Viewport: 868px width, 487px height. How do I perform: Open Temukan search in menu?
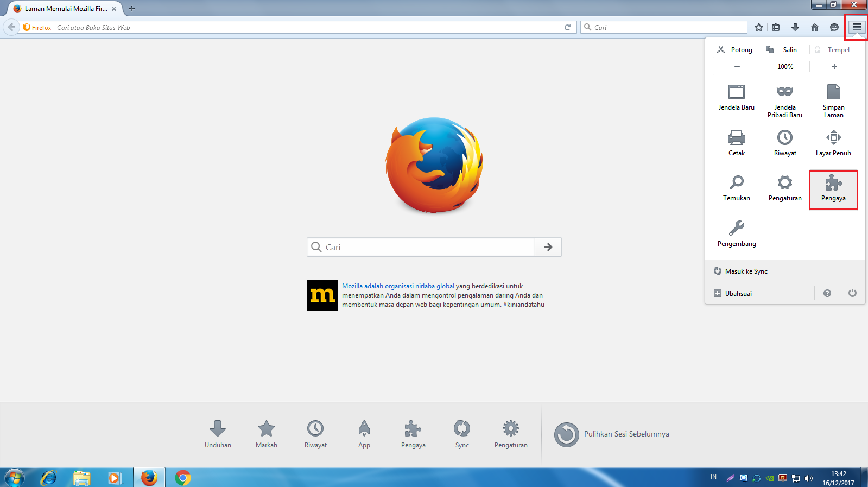(x=737, y=188)
